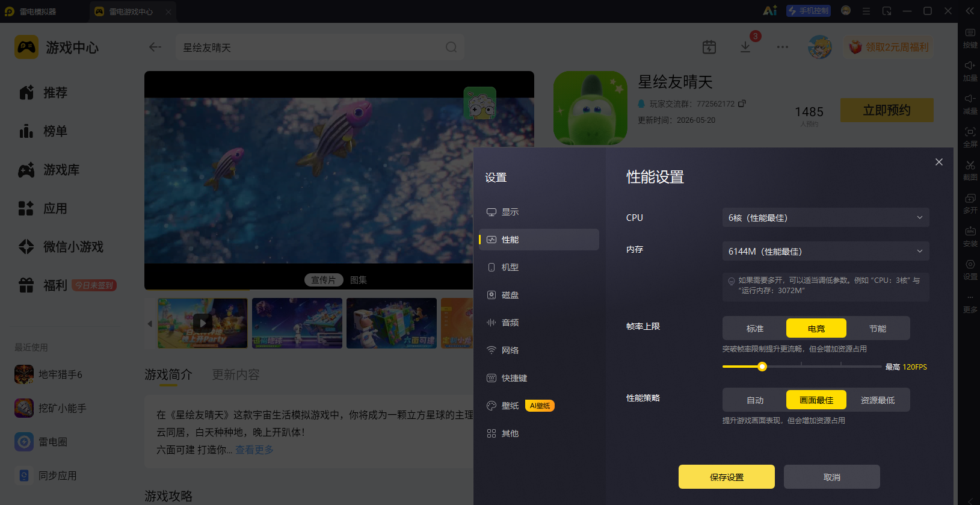The width and height of the screenshot is (980, 505).
Task: Claim the 领取2元周福利 reward
Action: point(889,47)
